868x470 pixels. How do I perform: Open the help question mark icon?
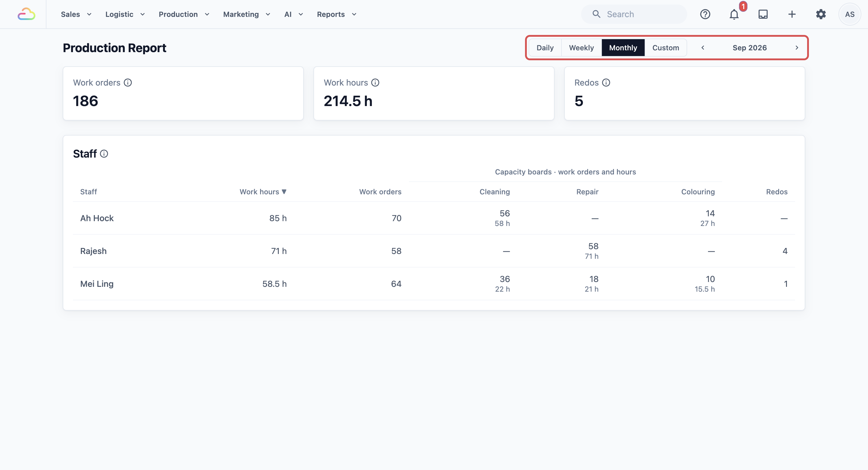point(705,14)
